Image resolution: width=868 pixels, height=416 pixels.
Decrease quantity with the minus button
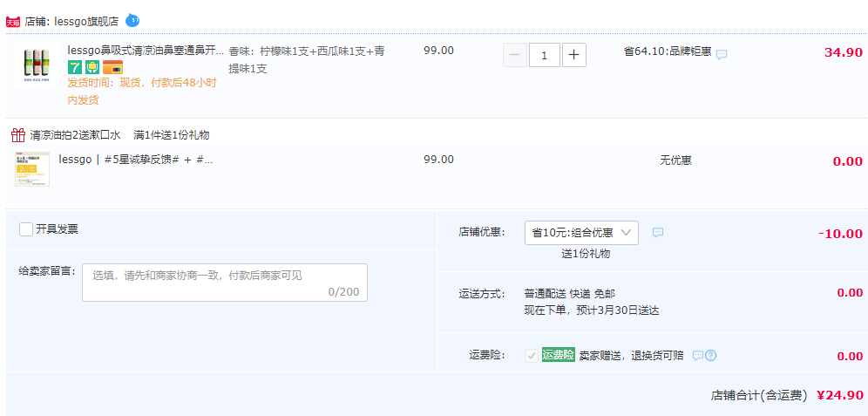pyautogui.click(x=515, y=55)
